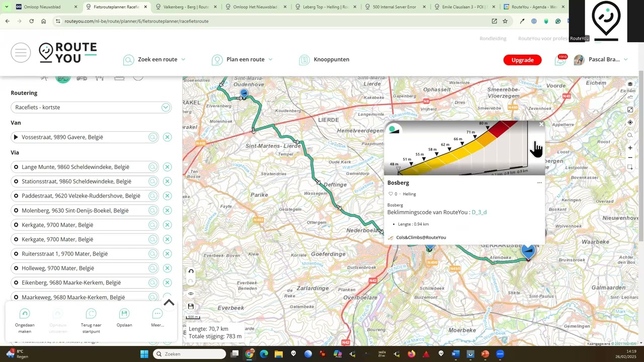Image resolution: width=644 pixels, height=362 pixels.
Task: Open Cols&Climbs@RouteYou author link
Action: tap(421, 237)
